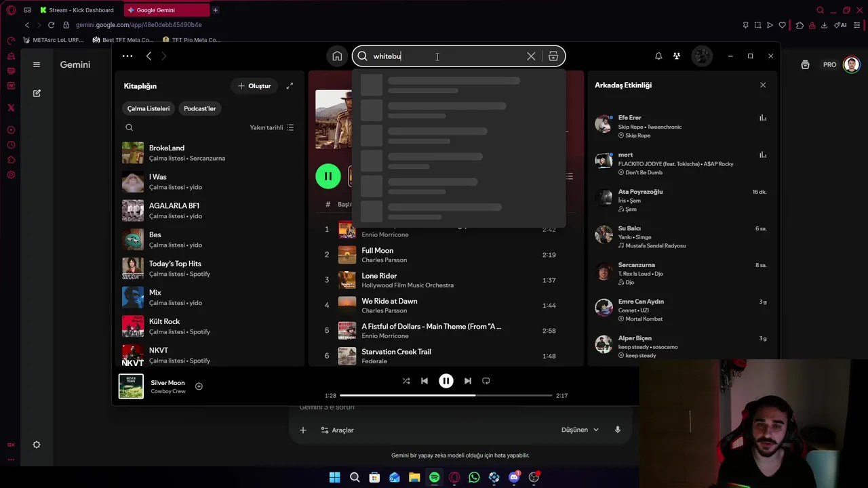
Task: Open the Opera menu logo button
Action: click(11, 10)
